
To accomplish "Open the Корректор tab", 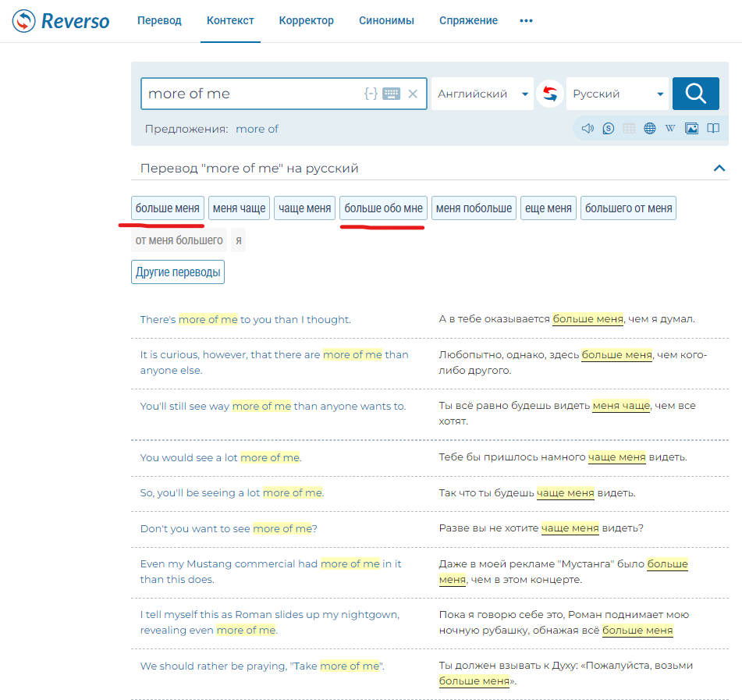I will coord(306,21).
